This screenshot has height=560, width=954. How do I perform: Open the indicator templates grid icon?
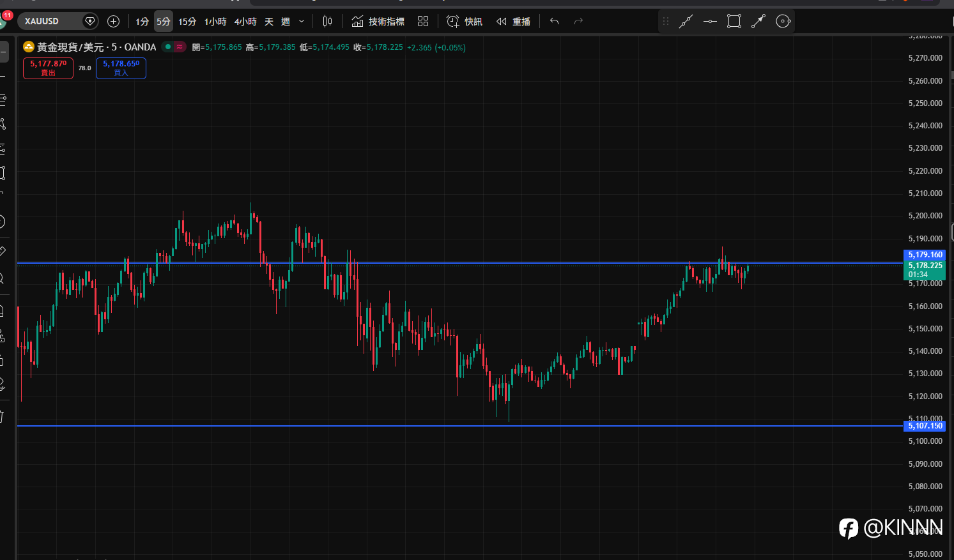pos(423,22)
